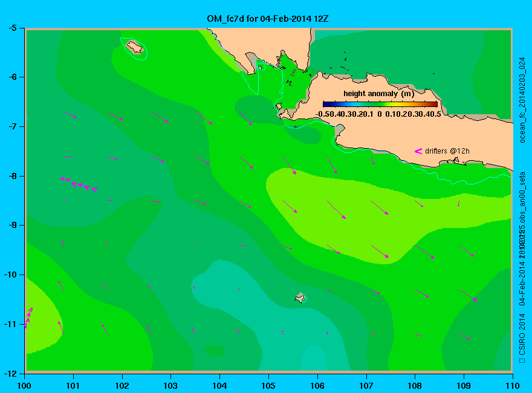The width and height of the screenshot is (532, 393).
Task: Select the -9 latitude axis label
Action: click(x=12, y=226)
